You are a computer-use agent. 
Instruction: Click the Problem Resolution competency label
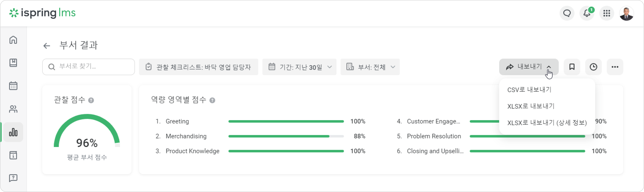coord(434,136)
